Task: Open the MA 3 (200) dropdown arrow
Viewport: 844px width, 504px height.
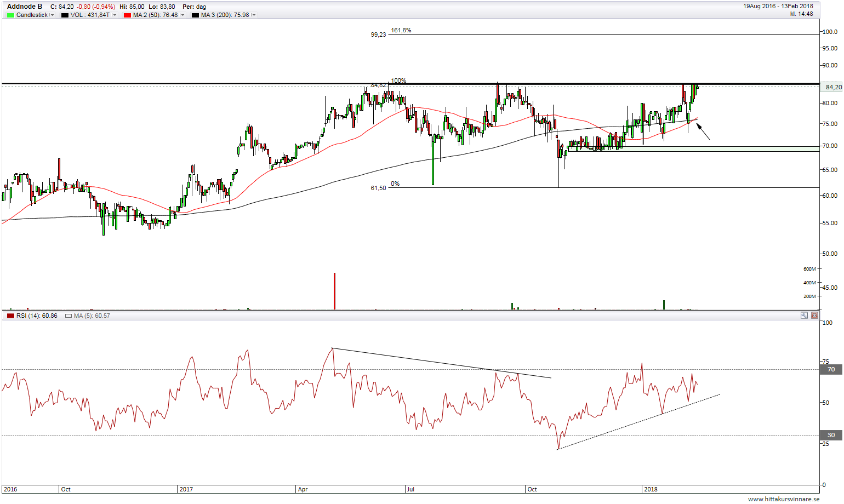Action: (x=254, y=15)
